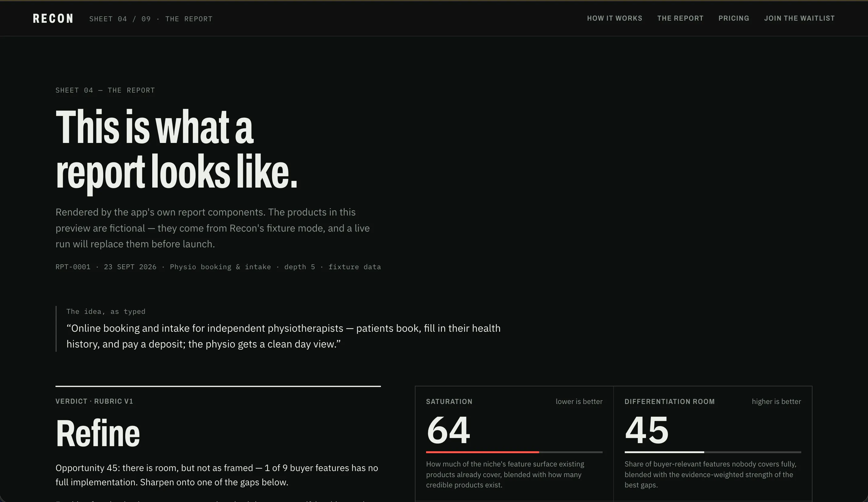This screenshot has height=502, width=868.
Task: Click Join the Waitlist in navigation
Action: click(799, 18)
